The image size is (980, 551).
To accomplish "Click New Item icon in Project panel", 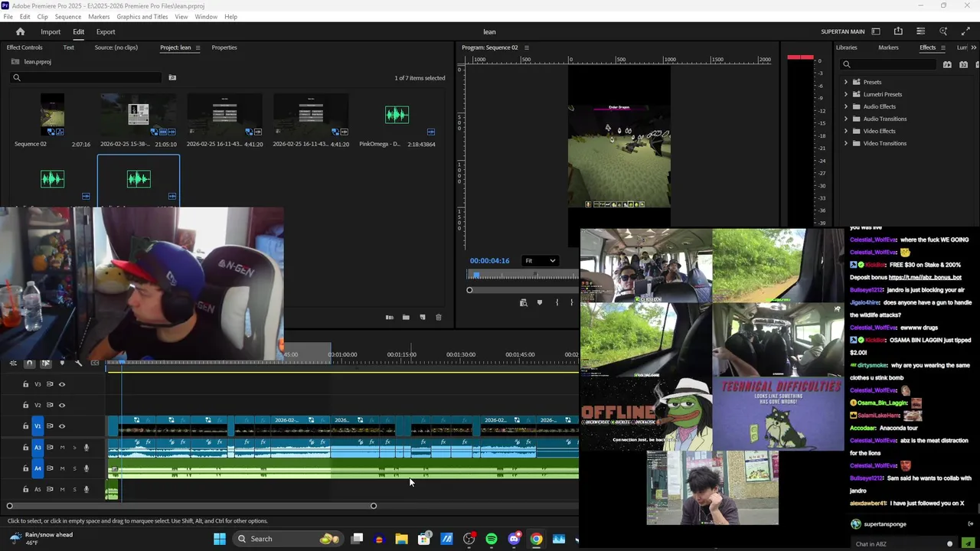I will pyautogui.click(x=423, y=317).
